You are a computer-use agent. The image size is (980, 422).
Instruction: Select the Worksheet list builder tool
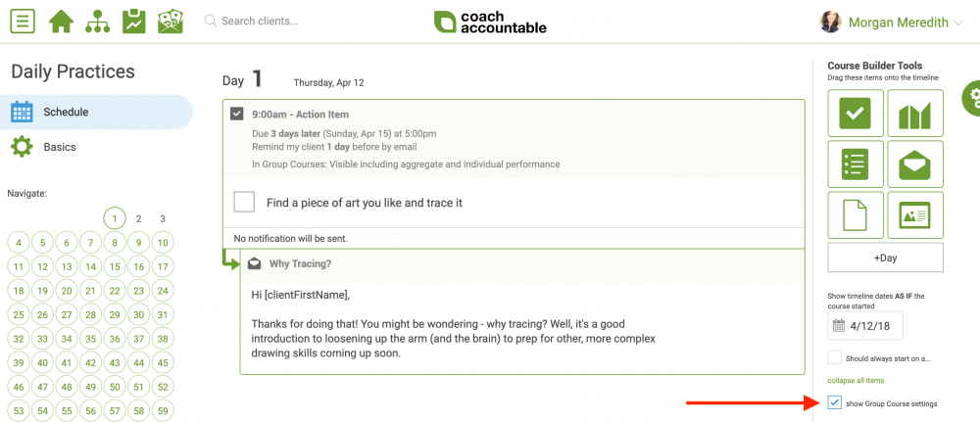855,164
